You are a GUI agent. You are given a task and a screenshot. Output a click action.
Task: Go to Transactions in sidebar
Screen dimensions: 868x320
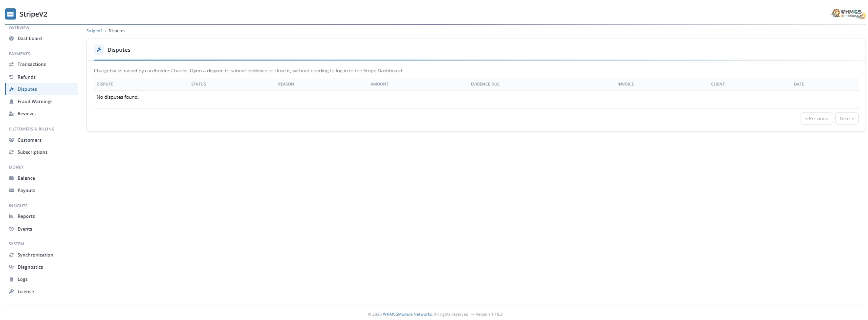[x=42, y=64]
